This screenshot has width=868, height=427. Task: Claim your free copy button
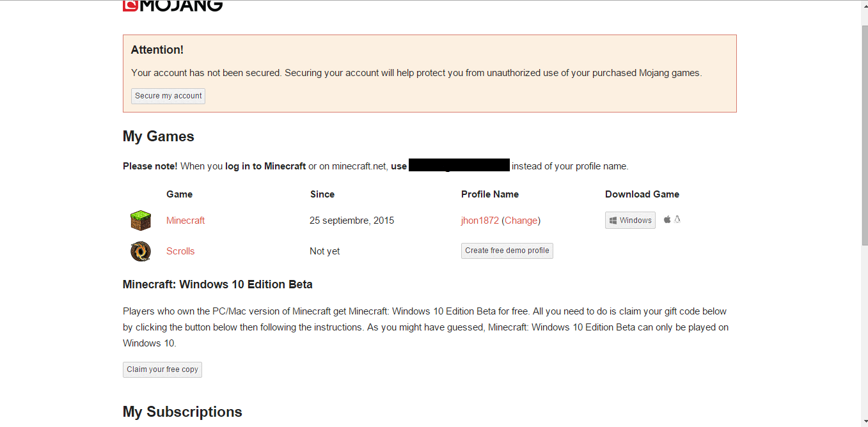tap(162, 369)
